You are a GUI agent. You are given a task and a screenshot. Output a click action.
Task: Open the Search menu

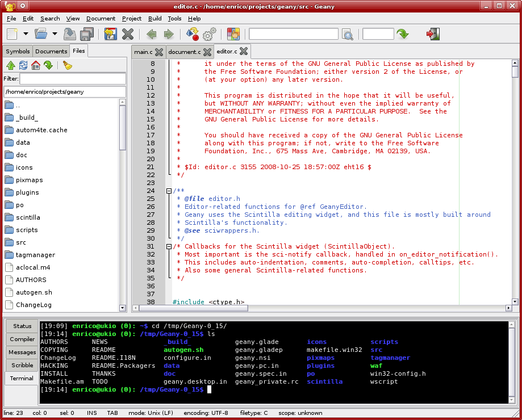tap(51, 19)
